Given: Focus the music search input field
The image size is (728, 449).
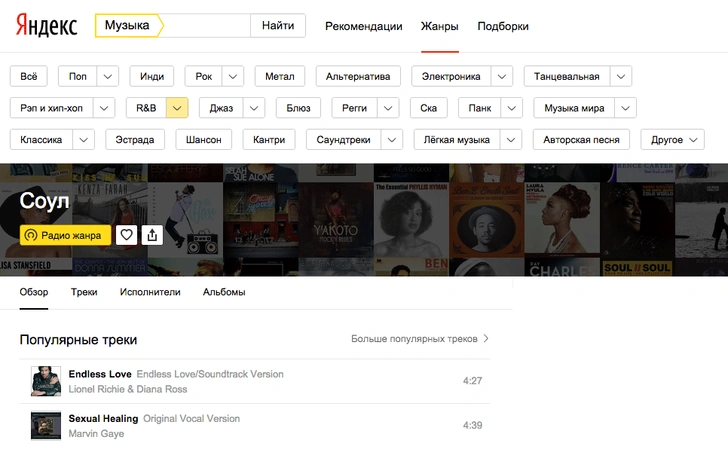Looking at the screenshot, I should (x=207, y=26).
